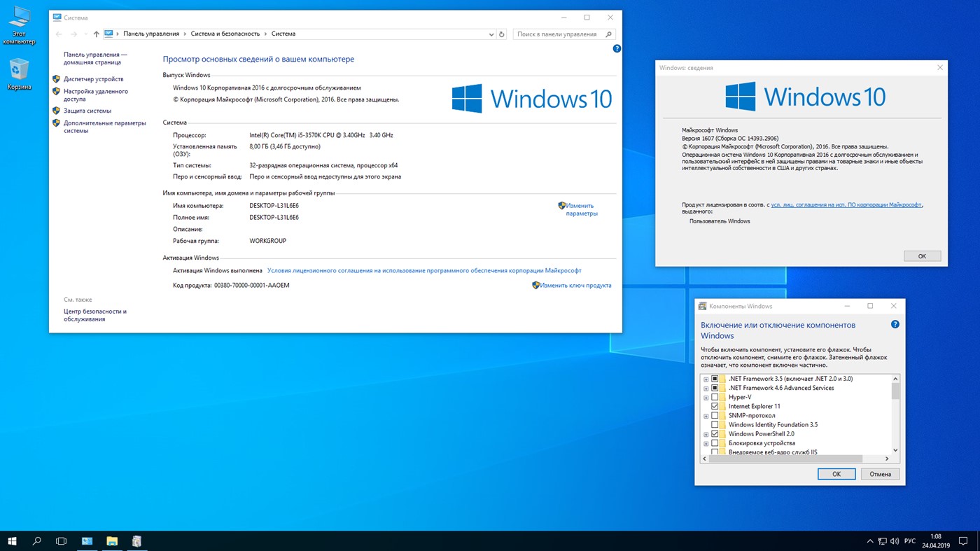Go up one level with the up arrow
The height and width of the screenshot is (551, 980).
point(96,34)
